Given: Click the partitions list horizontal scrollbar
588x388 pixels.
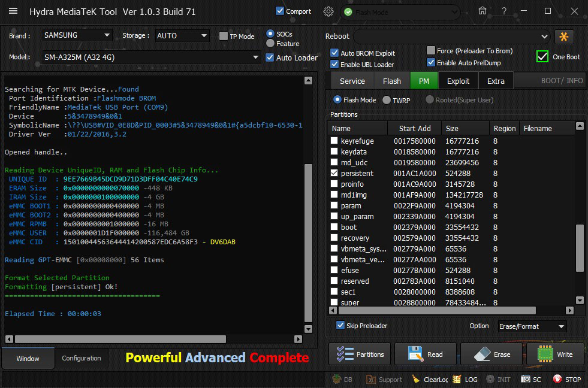Looking at the screenshot, I should click(438, 310).
